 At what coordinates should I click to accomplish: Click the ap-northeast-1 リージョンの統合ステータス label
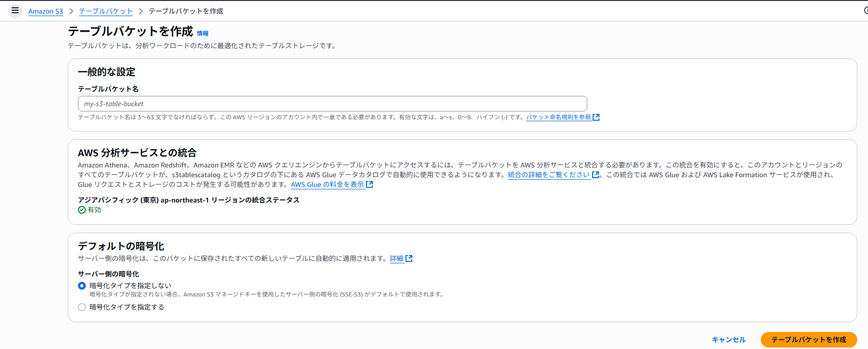[189, 200]
